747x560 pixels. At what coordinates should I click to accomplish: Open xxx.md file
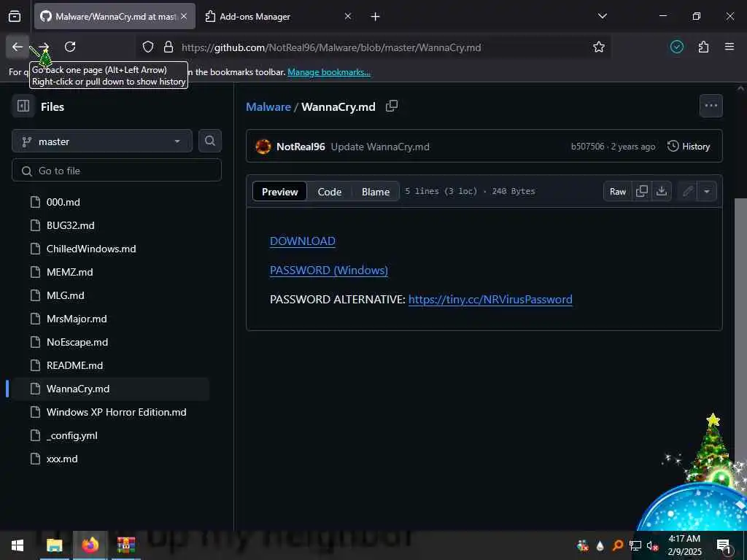[62, 459]
